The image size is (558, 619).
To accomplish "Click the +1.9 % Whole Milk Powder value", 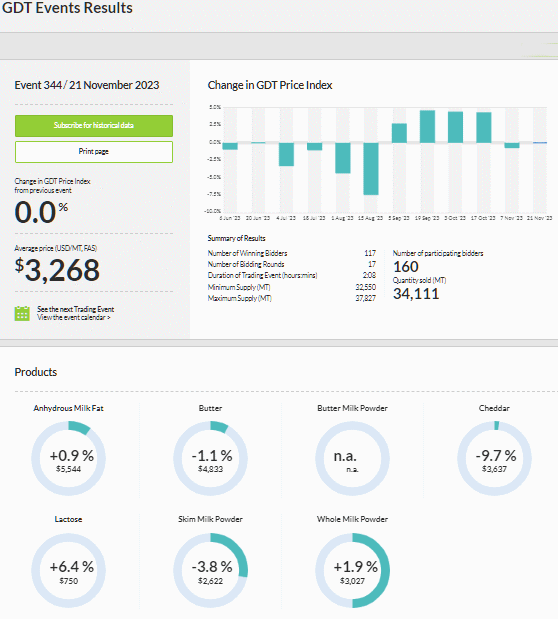I will pyautogui.click(x=355, y=567).
